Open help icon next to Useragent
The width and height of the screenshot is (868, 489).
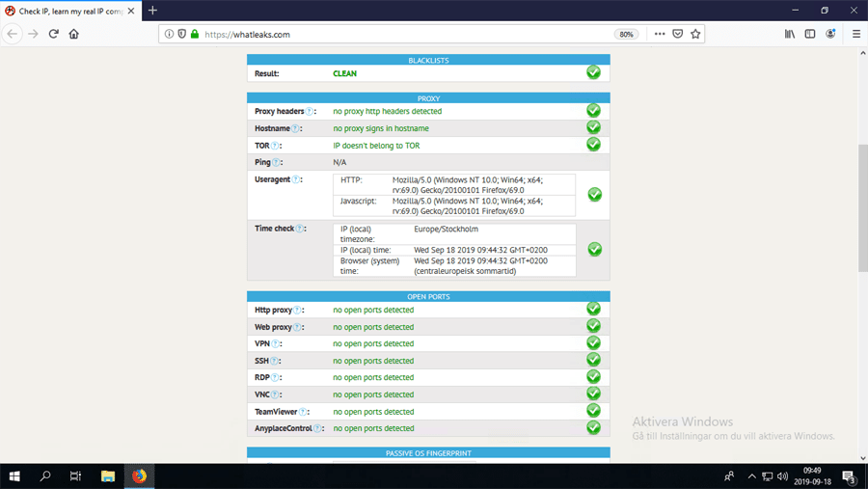[x=296, y=179]
